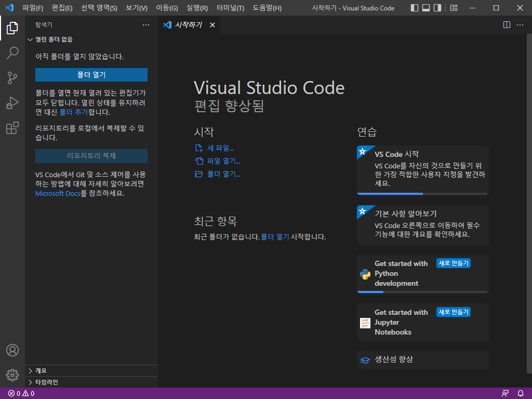Click the 탐색기 sidebar title
The height and width of the screenshot is (399, 532).
pyautogui.click(x=44, y=25)
